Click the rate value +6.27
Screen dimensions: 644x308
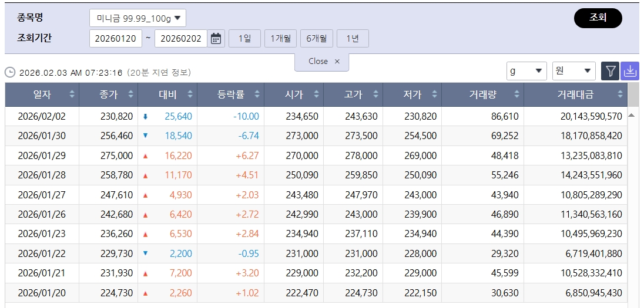[x=247, y=155]
